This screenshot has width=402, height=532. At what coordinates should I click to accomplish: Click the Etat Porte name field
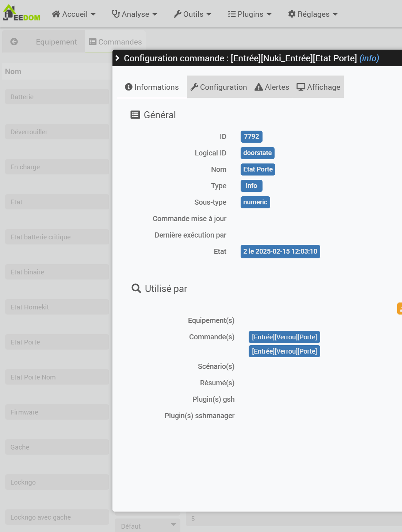click(x=57, y=342)
